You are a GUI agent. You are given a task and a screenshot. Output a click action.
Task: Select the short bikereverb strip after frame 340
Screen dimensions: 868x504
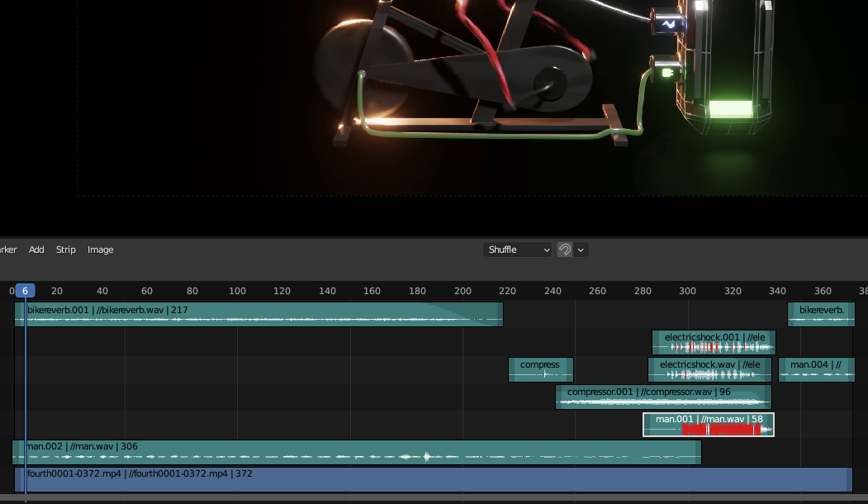(821, 314)
